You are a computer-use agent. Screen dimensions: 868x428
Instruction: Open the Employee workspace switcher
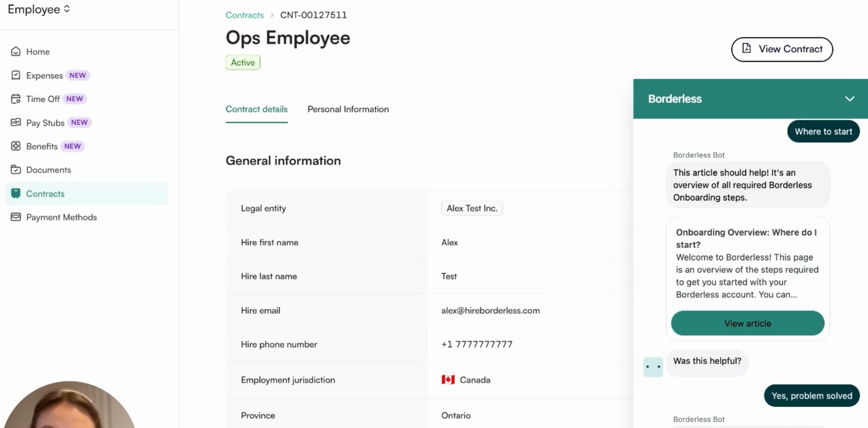click(x=39, y=9)
